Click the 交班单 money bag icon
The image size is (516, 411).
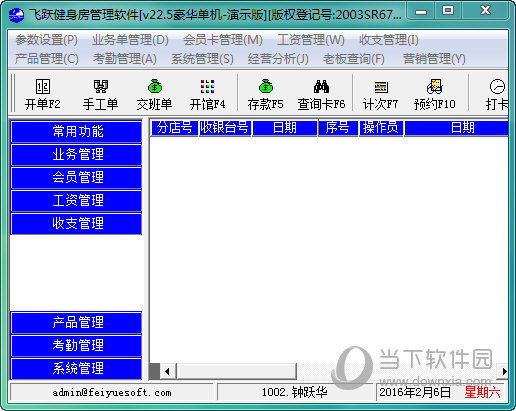point(155,87)
